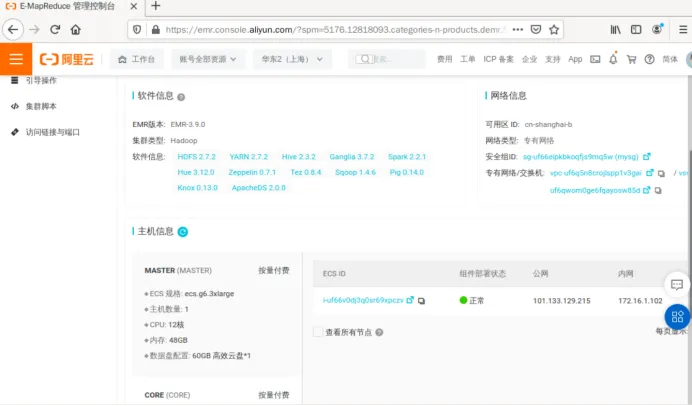Click the tracking protection shield icon
The height and width of the screenshot is (406, 692).
pos(137,30)
